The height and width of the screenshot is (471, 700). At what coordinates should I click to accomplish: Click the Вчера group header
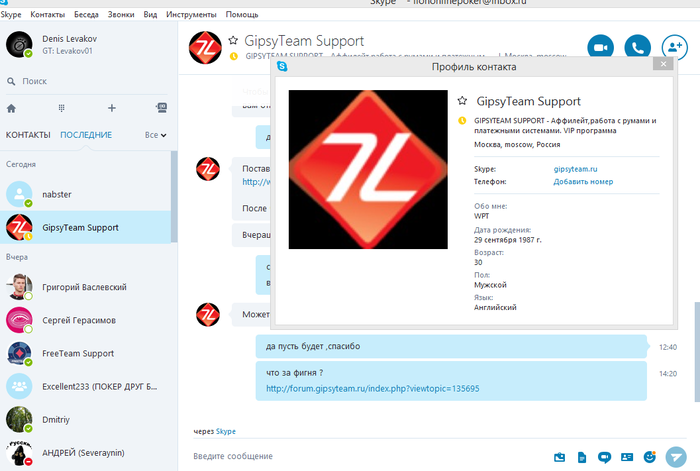pos(17,257)
